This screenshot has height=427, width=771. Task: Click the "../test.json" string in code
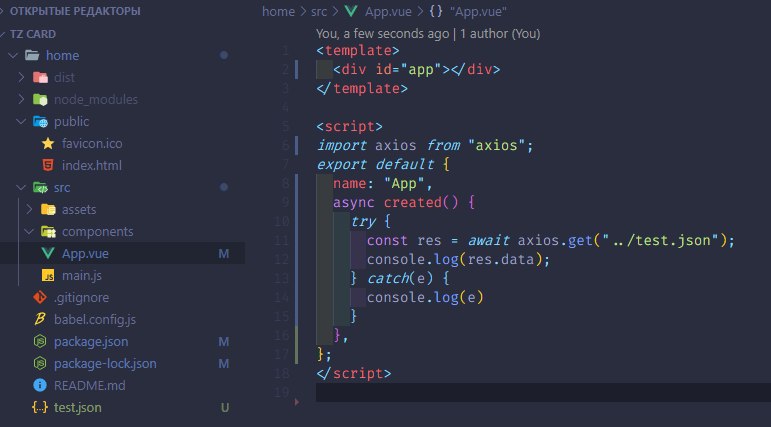click(x=661, y=240)
